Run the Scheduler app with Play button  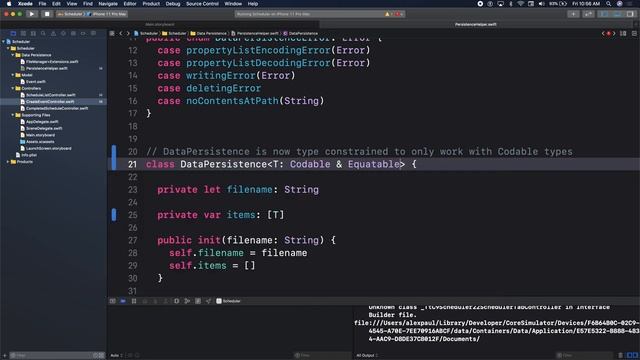tap(31, 14)
